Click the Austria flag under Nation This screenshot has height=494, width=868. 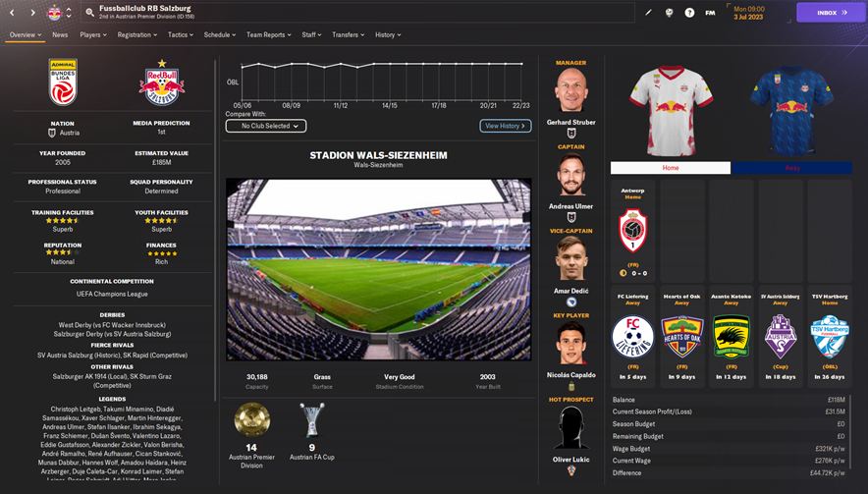(52, 133)
